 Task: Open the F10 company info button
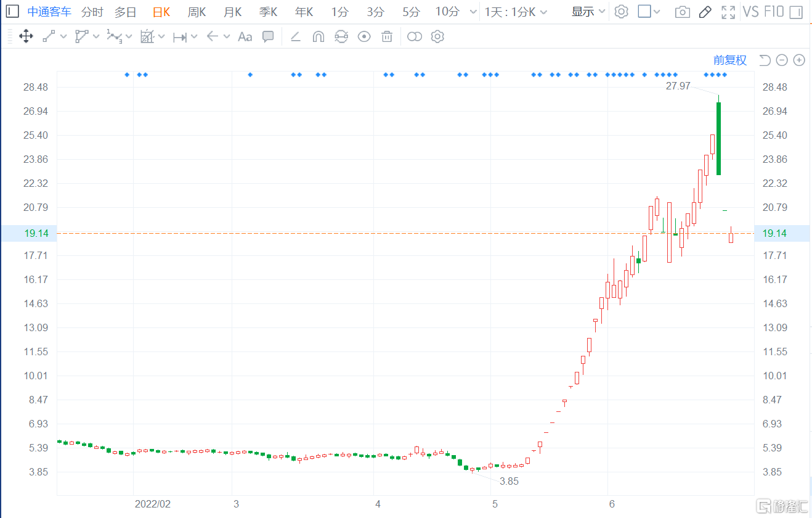tap(774, 12)
